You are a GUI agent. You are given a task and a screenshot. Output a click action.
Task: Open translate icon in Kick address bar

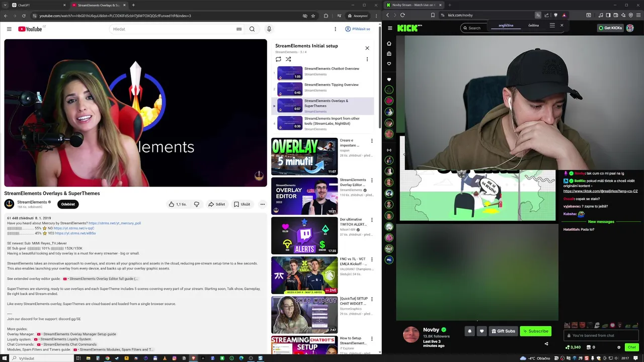538,15
